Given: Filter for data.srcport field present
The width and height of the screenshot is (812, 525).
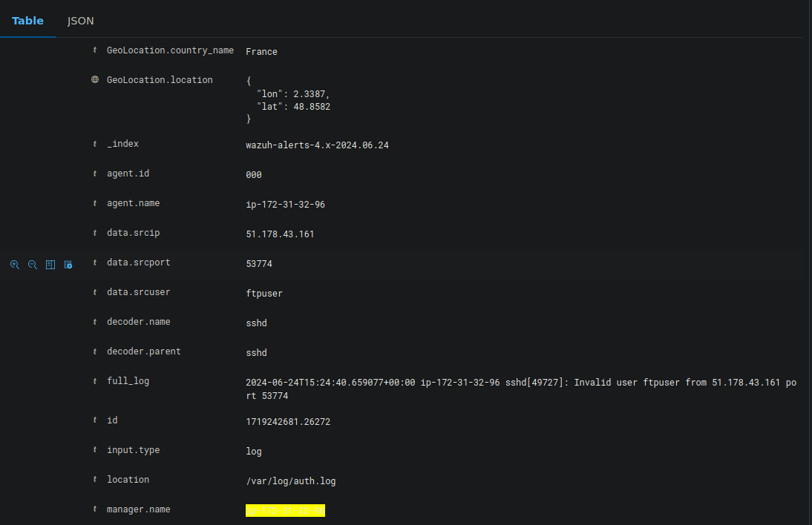Looking at the screenshot, I should coord(68,265).
